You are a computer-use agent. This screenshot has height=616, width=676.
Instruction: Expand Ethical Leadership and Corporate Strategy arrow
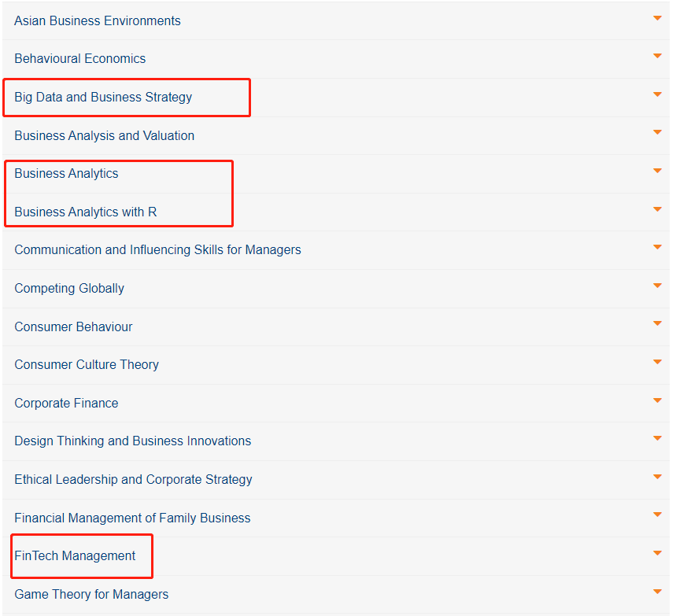click(x=657, y=477)
